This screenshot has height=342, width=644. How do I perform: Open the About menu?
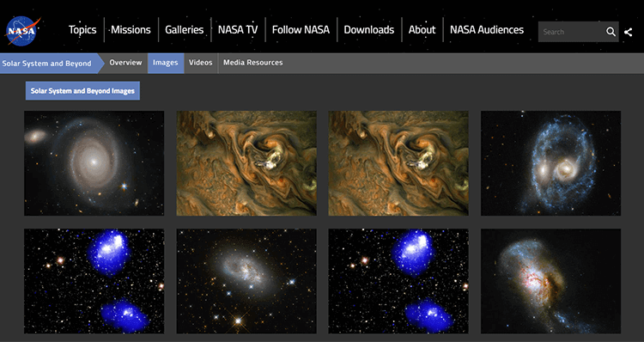pos(422,29)
